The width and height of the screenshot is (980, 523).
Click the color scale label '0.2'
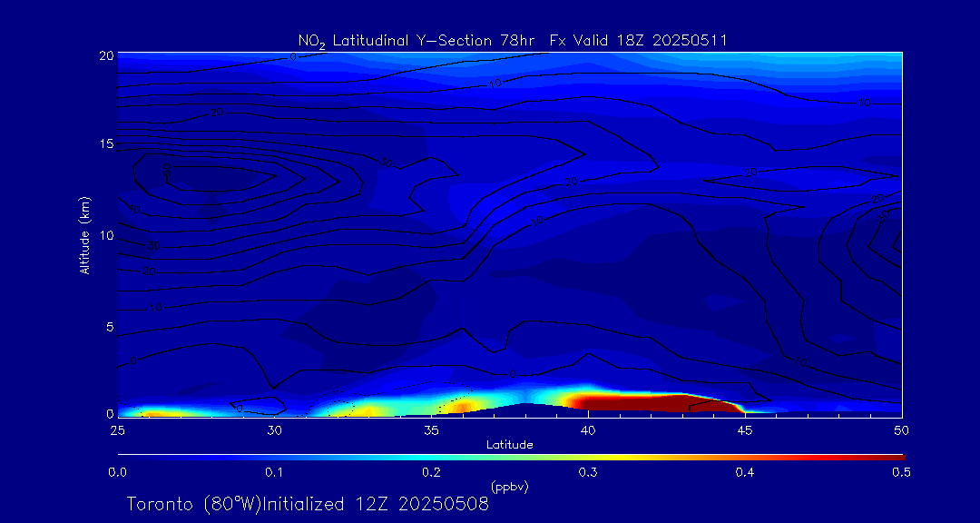click(431, 473)
